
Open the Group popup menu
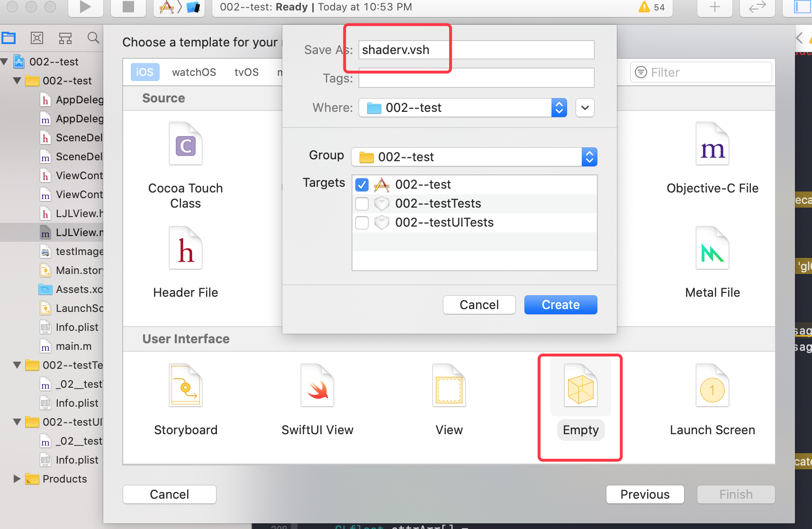[x=474, y=157]
